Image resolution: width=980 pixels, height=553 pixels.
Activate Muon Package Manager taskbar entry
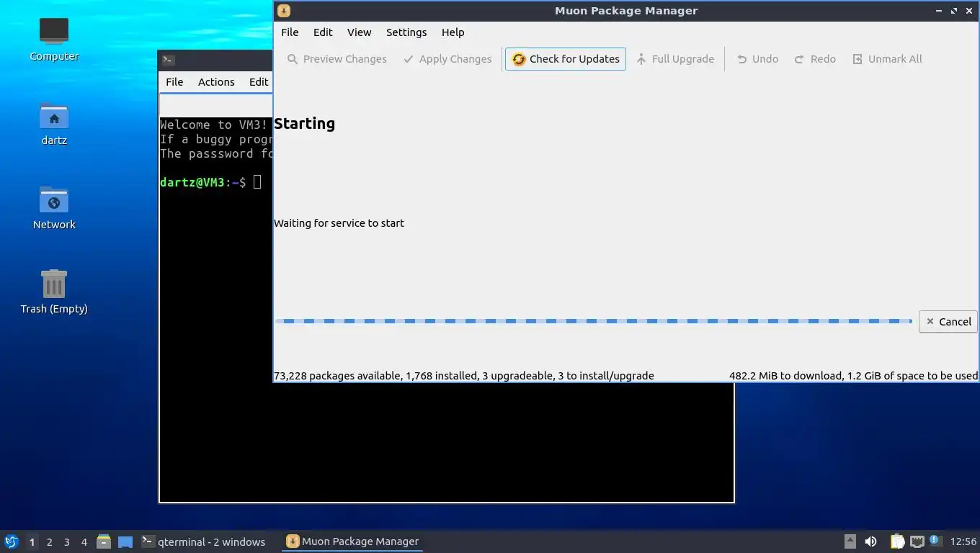point(352,541)
